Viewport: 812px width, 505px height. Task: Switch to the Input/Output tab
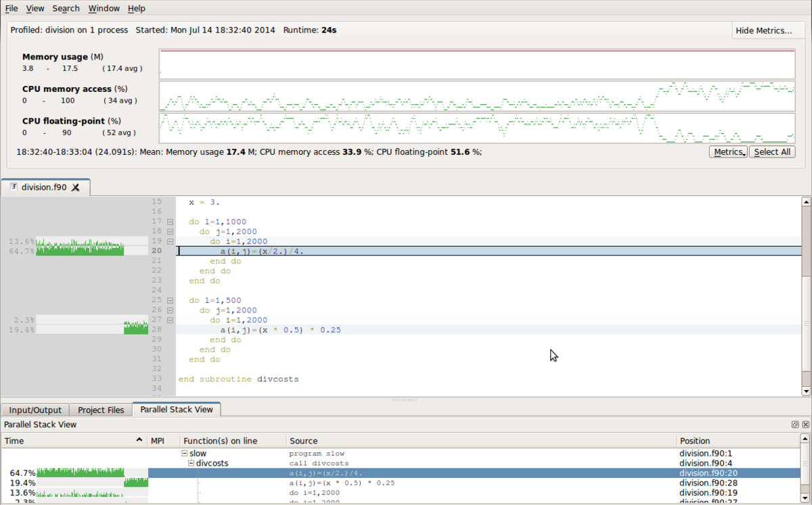click(x=35, y=410)
